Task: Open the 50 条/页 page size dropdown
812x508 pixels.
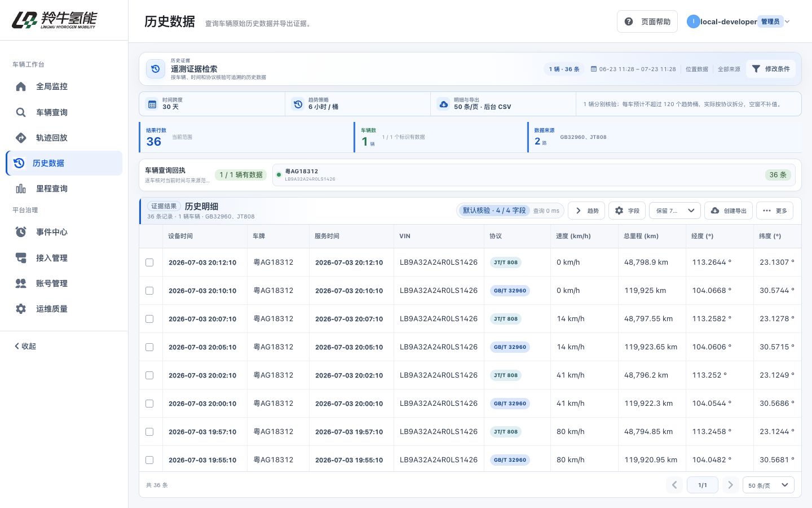Action: (769, 485)
